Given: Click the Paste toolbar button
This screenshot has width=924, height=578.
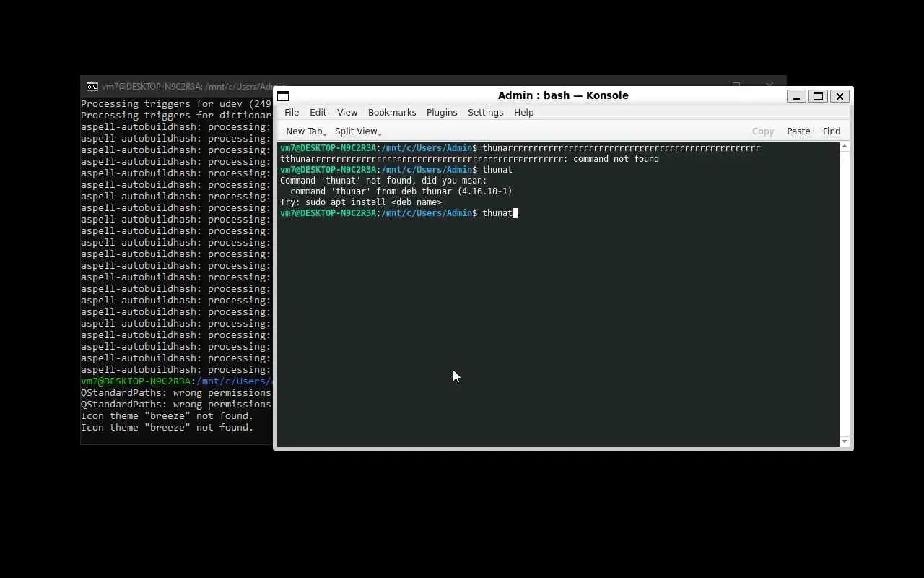Looking at the screenshot, I should click(798, 131).
